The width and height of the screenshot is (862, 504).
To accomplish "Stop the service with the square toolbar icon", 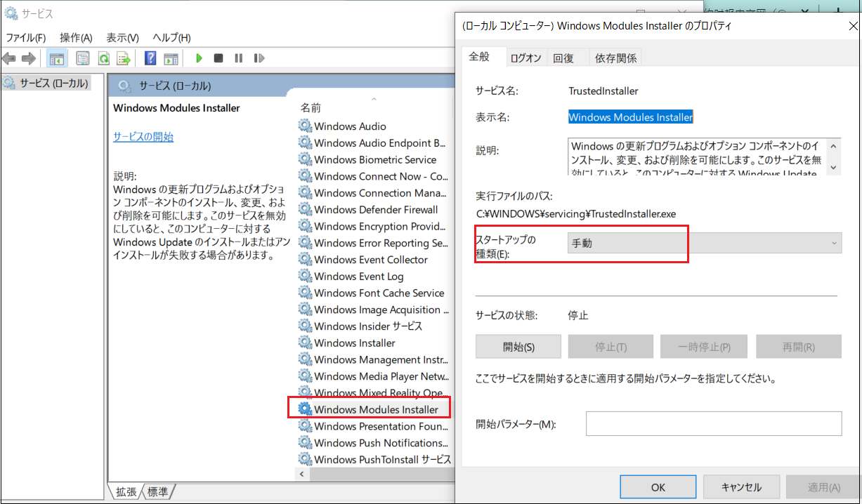I will (x=218, y=58).
